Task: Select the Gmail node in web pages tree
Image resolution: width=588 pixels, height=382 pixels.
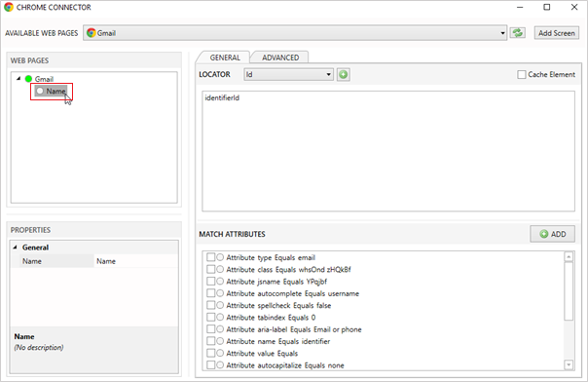Action: coord(44,79)
